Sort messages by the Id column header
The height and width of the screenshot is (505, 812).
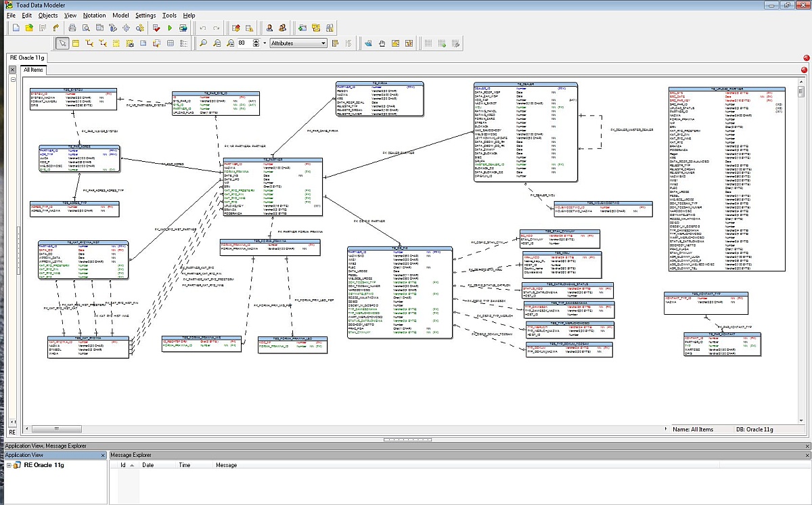(x=123, y=465)
